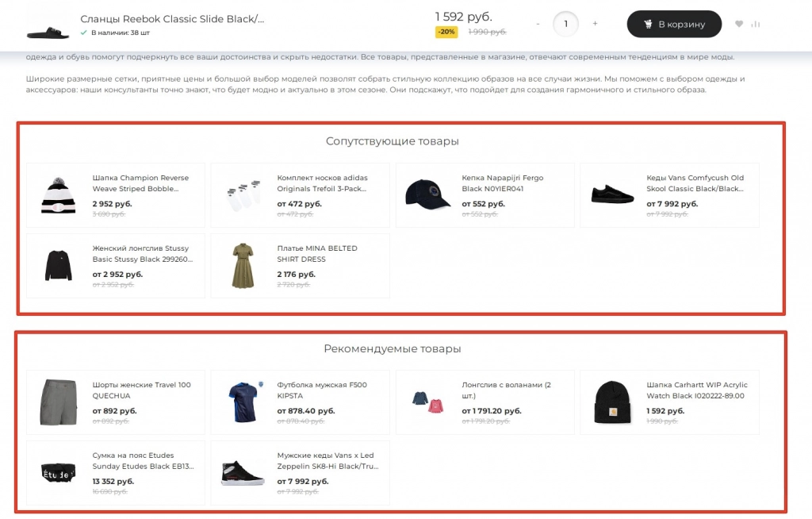This screenshot has width=812, height=519.
Task: Open the Шапка Carhartt WIP Acrylic Watch link
Action: tap(696, 390)
